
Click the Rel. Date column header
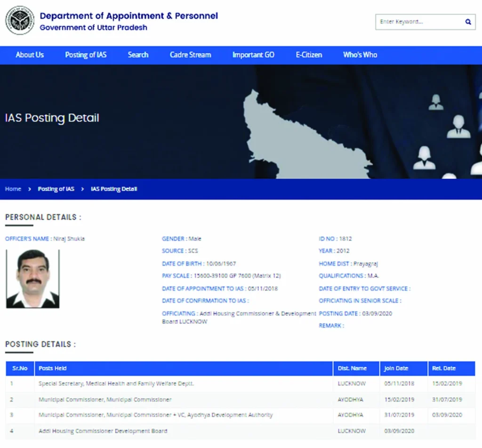444,368
